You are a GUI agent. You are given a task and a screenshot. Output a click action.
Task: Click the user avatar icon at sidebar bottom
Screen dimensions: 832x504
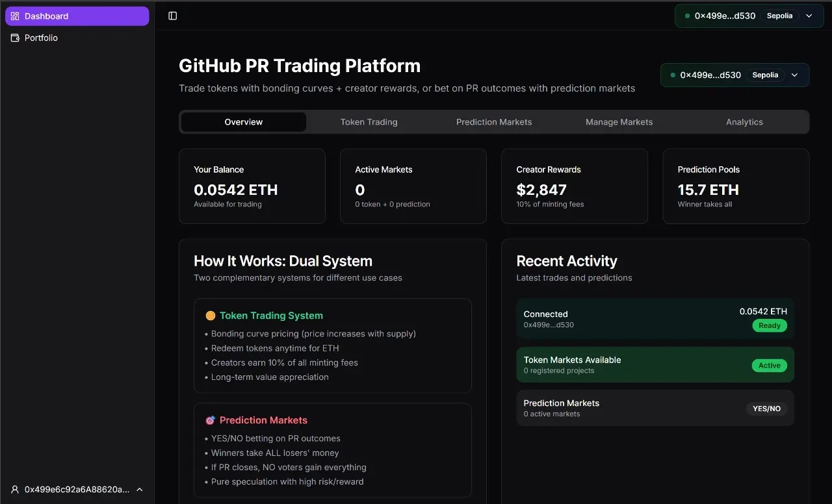pos(15,490)
